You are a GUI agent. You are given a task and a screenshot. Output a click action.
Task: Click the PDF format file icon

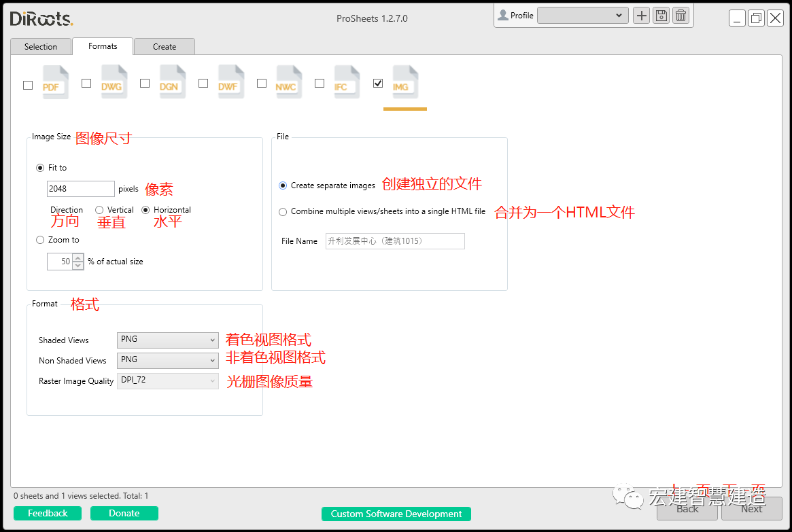point(55,82)
